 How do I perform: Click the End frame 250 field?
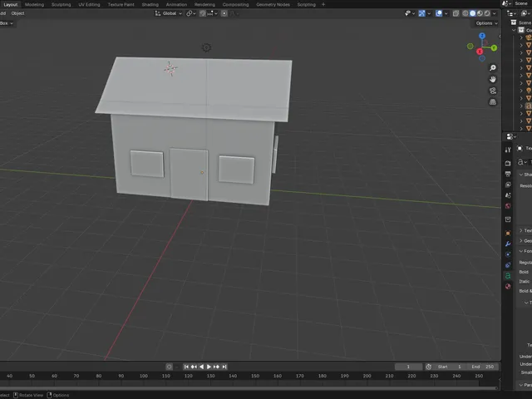point(482,367)
